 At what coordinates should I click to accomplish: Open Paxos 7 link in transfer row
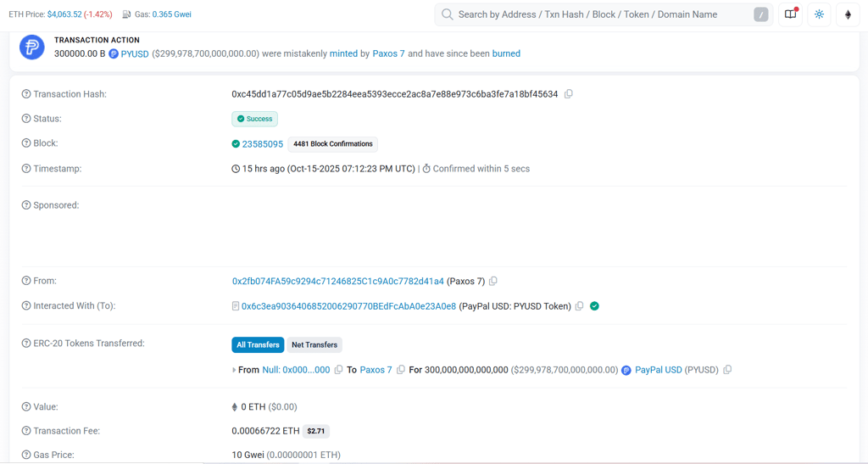tap(376, 370)
